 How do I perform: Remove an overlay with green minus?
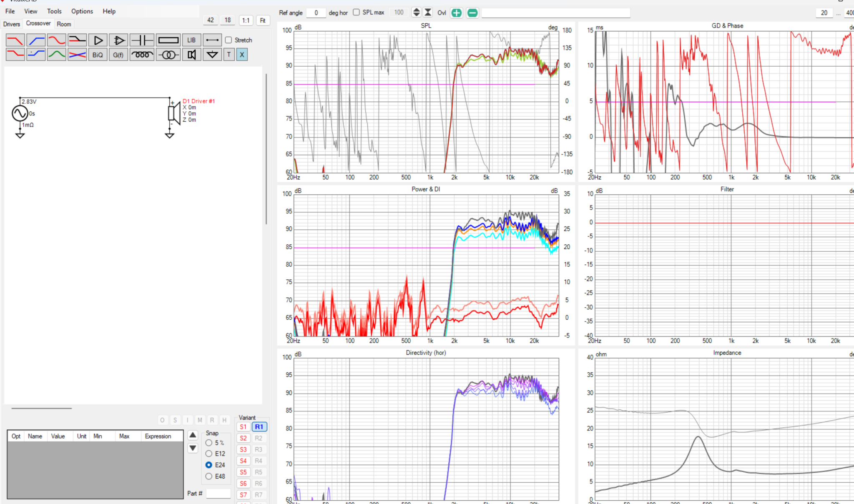(472, 13)
